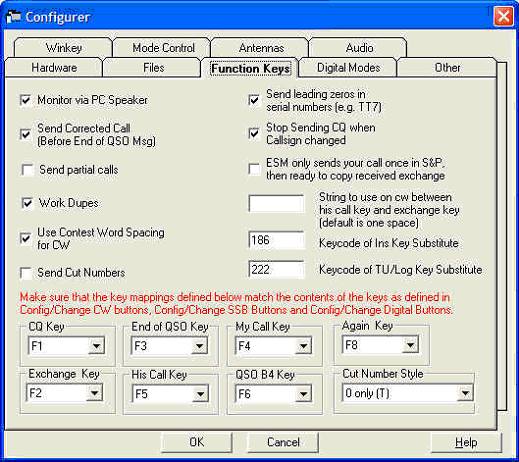Switch to the Winkey tab
Image resolution: width=519 pixels, height=462 pixels.
pos(63,48)
